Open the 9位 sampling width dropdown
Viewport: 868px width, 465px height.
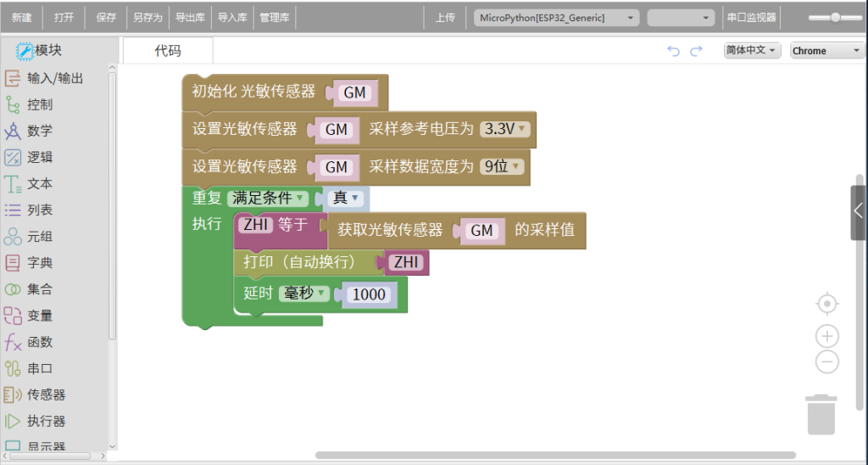502,166
